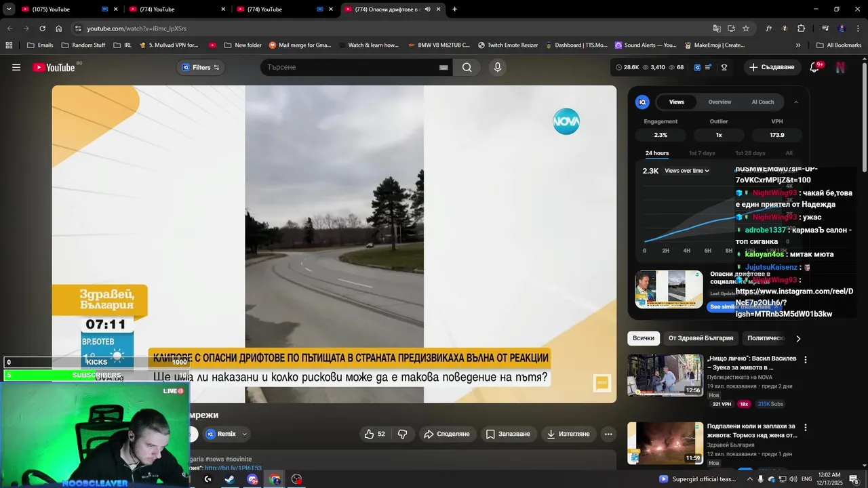
Task: Open the YouTube hamburger guide menu
Action: pyautogui.click(x=16, y=67)
